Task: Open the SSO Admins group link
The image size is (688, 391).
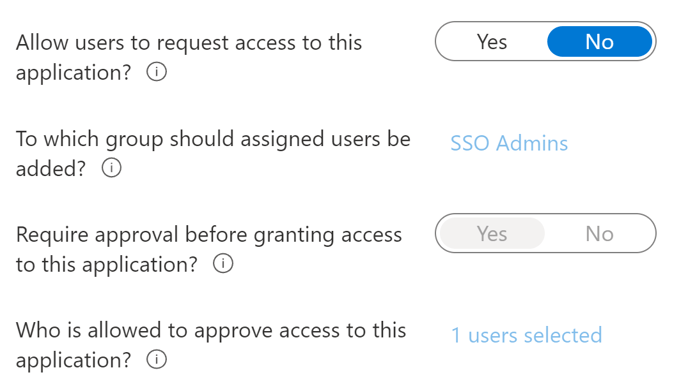Action: [509, 143]
